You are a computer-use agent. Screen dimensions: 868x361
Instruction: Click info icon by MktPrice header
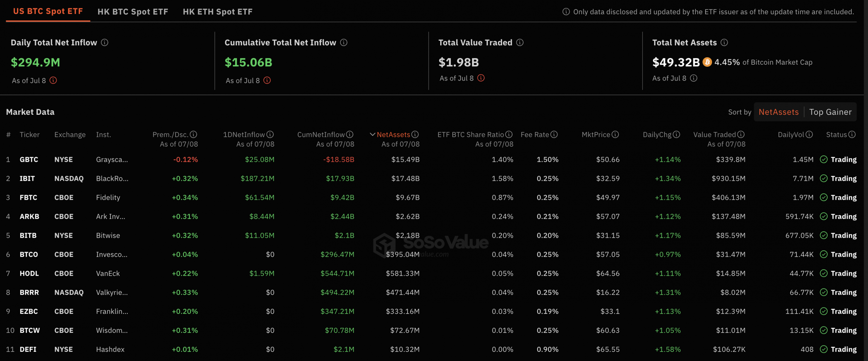[x=615, y=134]
